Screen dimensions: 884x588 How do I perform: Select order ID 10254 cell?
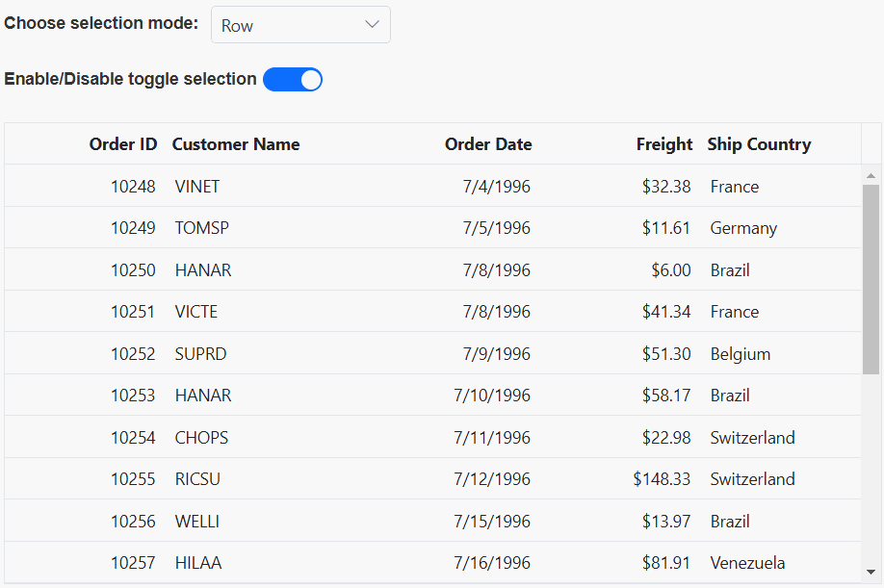click(133, 438)
